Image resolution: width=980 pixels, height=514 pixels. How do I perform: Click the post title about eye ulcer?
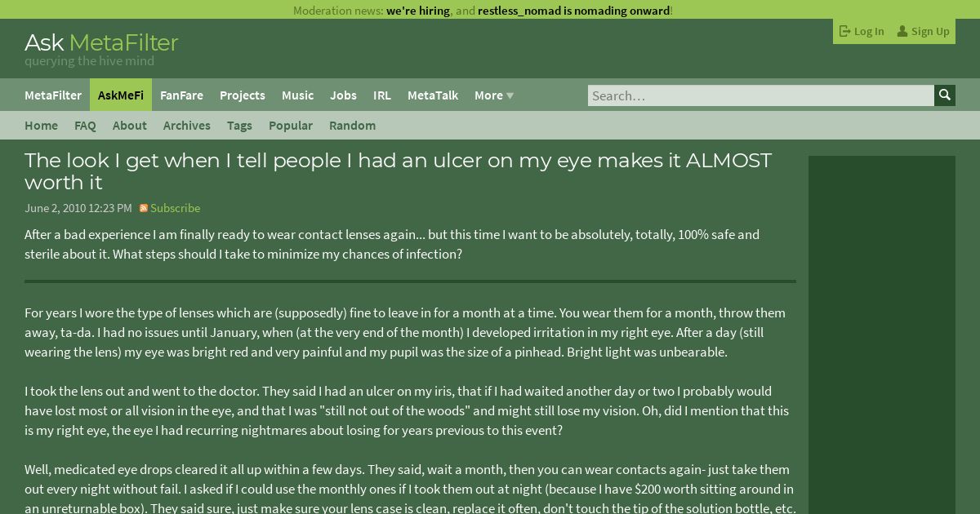pos(398,171)
